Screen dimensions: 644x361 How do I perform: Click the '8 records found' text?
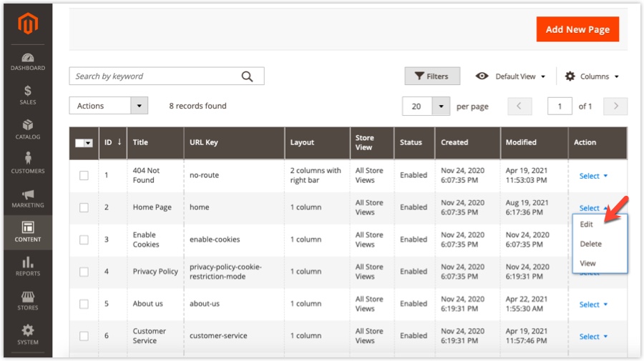pos(197,106)
